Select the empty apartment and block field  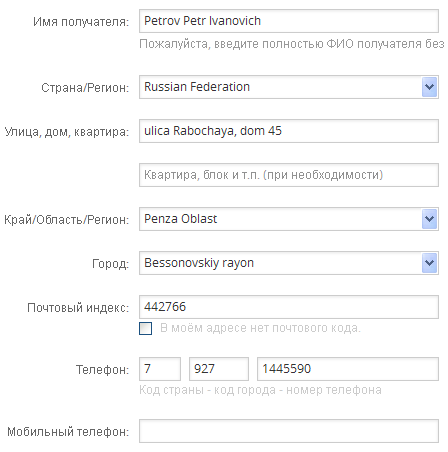[289, 175]
